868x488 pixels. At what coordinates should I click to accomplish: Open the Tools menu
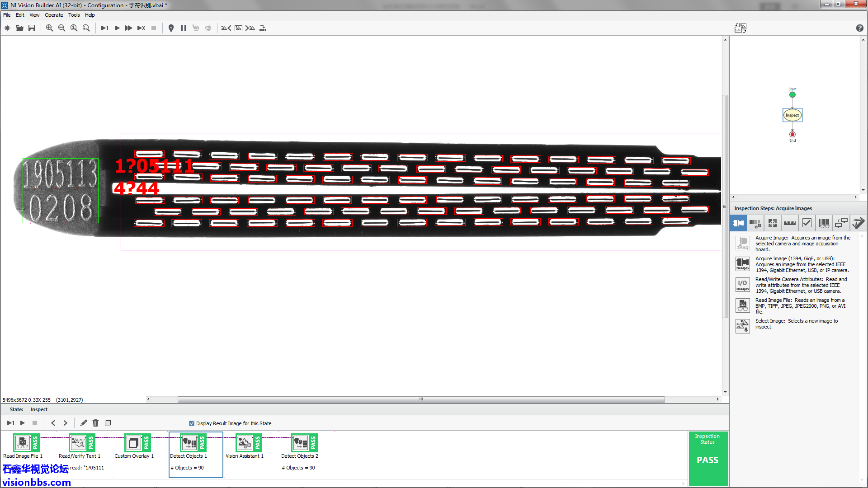click(x=74, y=15)
